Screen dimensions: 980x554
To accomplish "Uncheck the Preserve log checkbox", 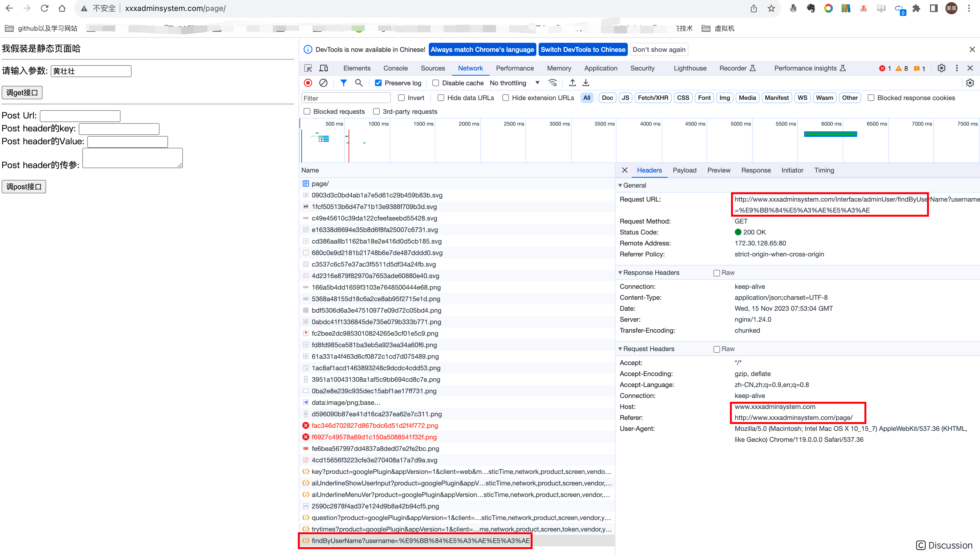I will tap(378, 83).
